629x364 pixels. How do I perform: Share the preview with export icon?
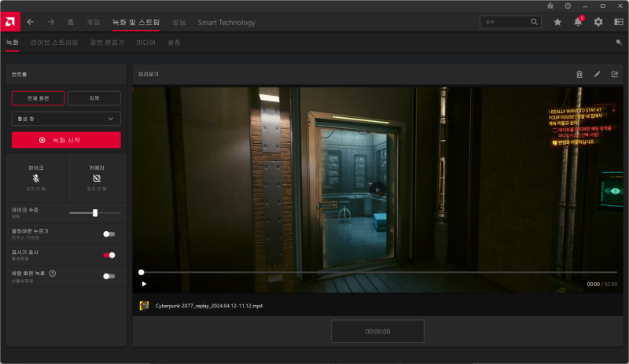click(615, 74)
